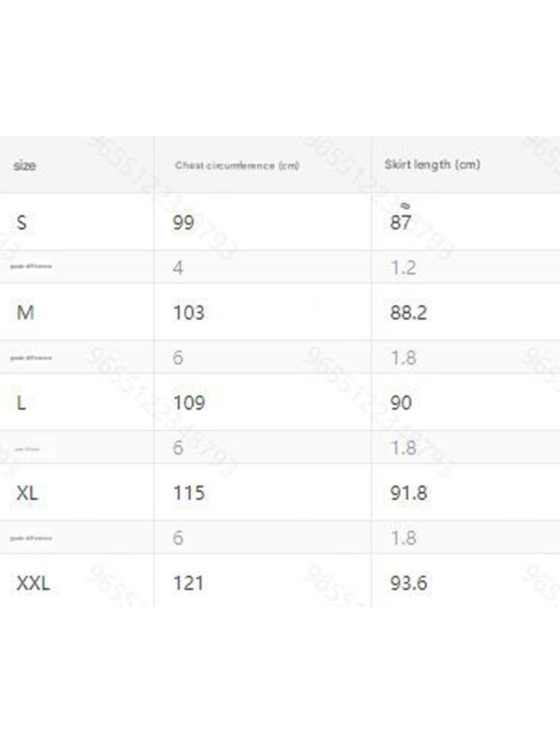Image resolution: width=560 pixels, height=743 pixels.
Task: Click the "Skirt length (cm)" header
Action: (432, 164)
